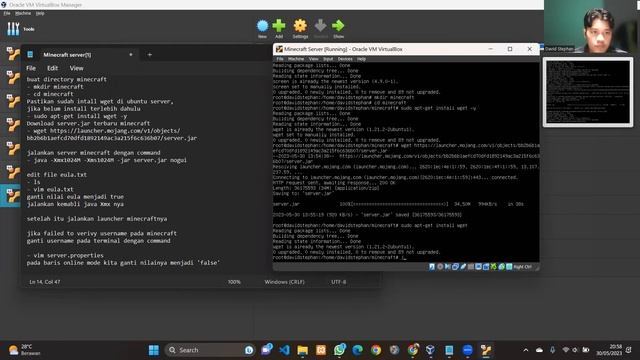Click Ln 14, Col 47 status text
Viewport: 640px width, 360px height.
[x=45, y=282]
